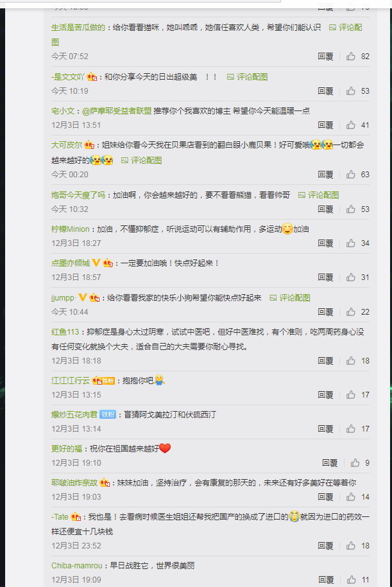
Task: Click the verified V badge beside 点墨亦倾城
Action: 96,263
